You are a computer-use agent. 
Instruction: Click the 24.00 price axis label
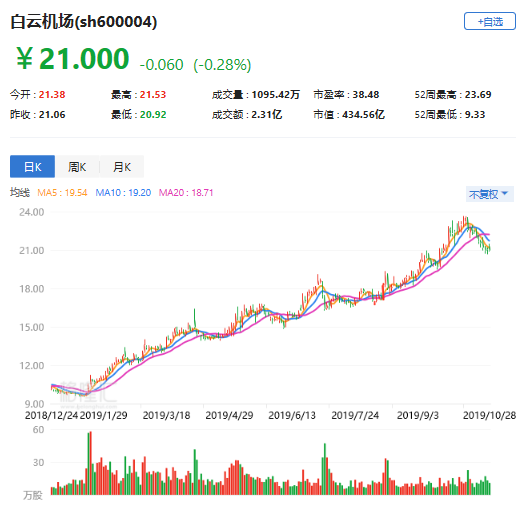(32, 212)
